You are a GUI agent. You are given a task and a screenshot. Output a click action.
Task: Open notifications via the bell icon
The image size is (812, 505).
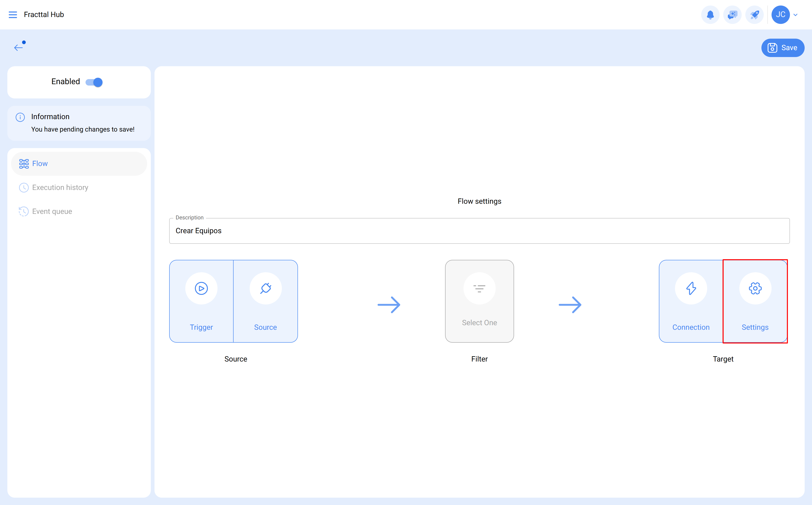pos(710,14)
